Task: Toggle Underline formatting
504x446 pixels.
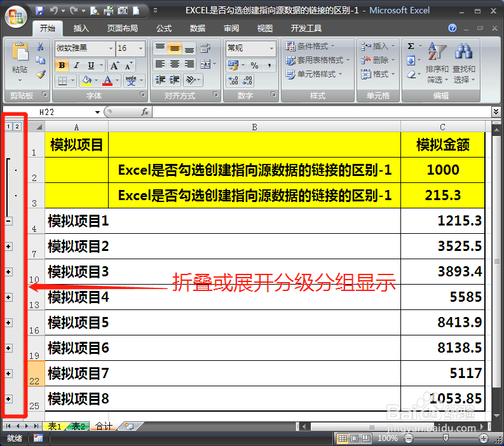Action: [x=91, y=65]
